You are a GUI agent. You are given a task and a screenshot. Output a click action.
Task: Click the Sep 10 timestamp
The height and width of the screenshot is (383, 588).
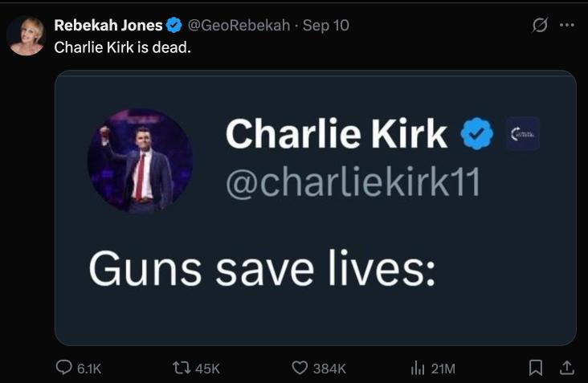click(326, 25)
